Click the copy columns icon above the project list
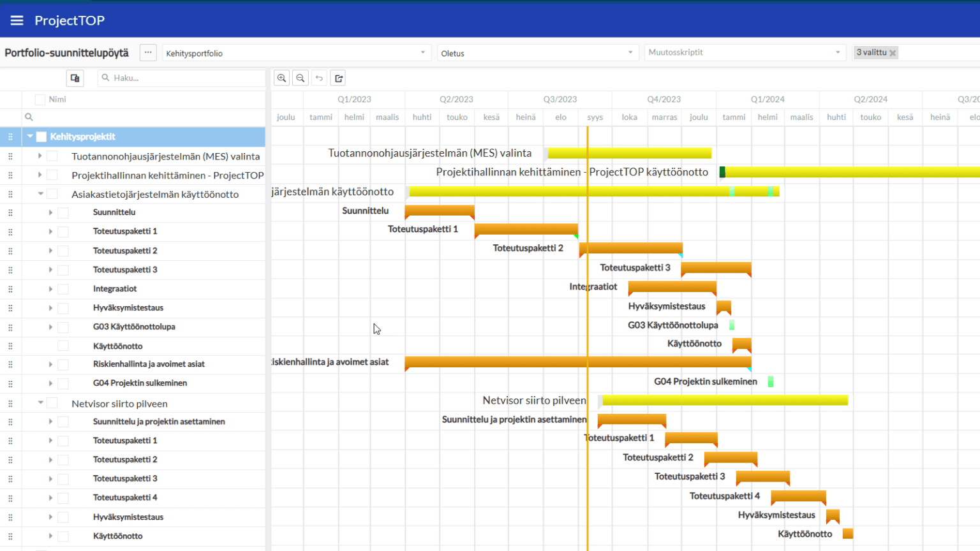This screenshot has height=551, width=980. [75, 77]
